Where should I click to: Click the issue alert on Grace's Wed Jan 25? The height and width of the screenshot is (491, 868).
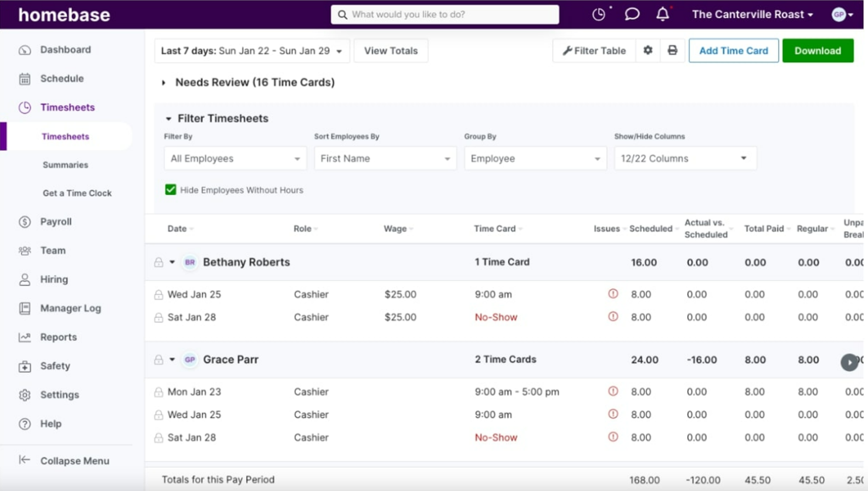(x=613, y=414)
